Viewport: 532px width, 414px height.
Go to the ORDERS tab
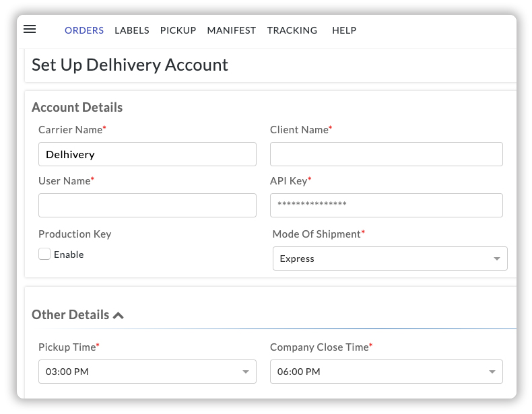[x=84, y=30]
